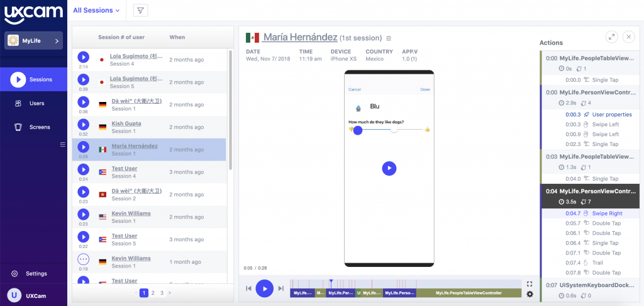This screenshot has height=306, width=644.
Task: Click Done in the phone preview
Action: tap(425, 89)
